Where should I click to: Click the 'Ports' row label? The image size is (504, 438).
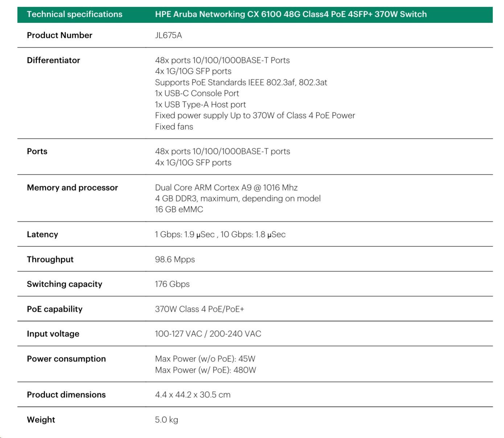[37, 151]
